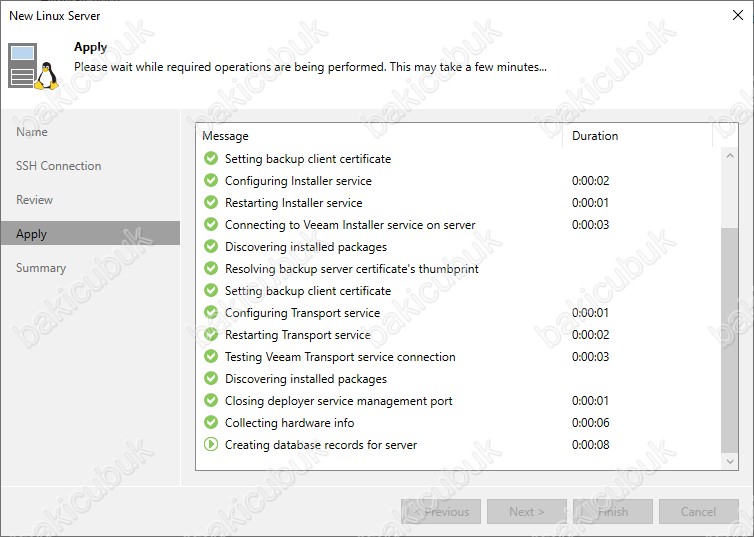The width and height of the screenshot is (754, 537).
Task: Click the Next button
Action: click(527, 512)
